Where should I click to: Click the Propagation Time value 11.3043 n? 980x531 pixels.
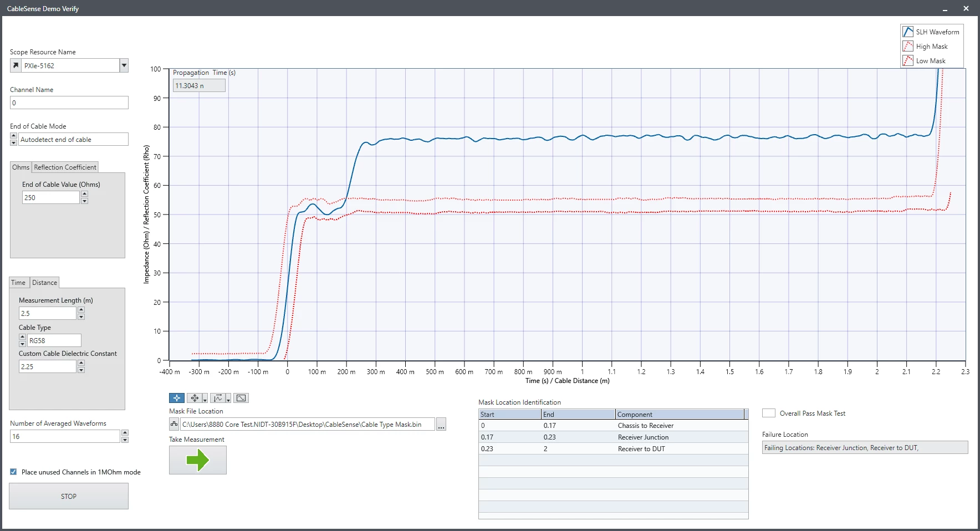(199, 85)
